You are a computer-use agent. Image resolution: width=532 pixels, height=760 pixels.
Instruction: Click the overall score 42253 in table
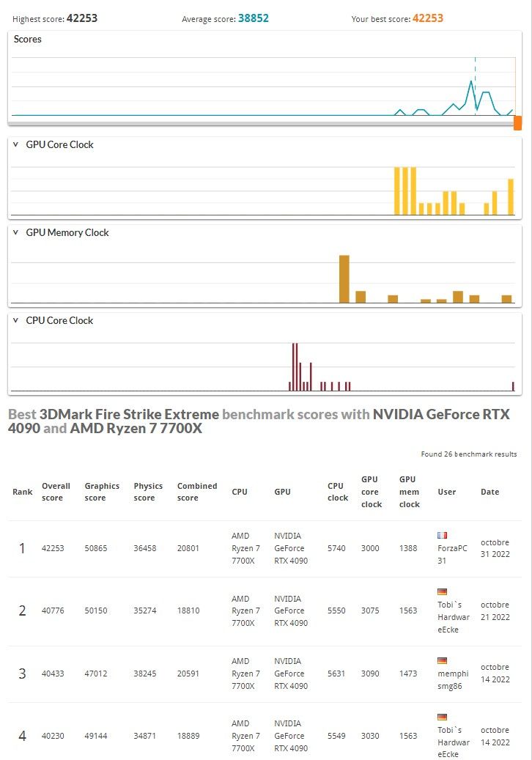click(x=53, y=548)
